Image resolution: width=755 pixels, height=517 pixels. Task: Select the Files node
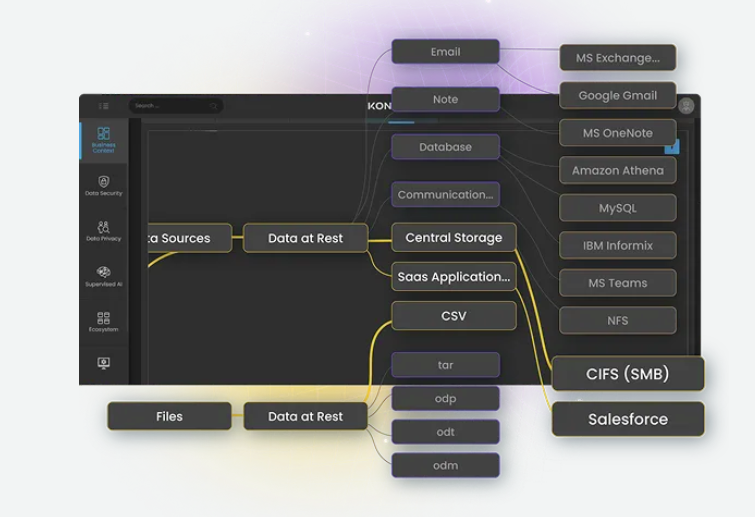pos(169,416)
